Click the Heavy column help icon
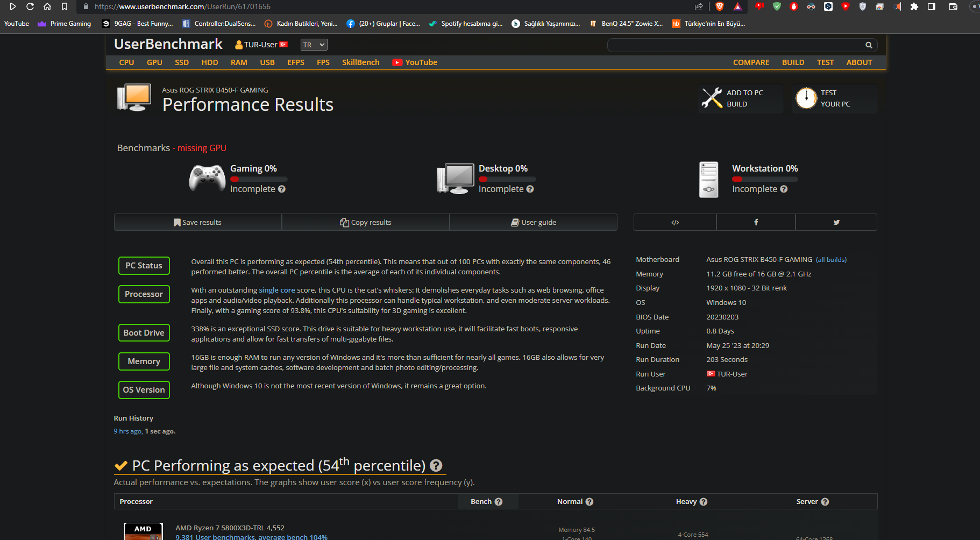This screenshot has height=540, width=980. [x=704, y=502]
